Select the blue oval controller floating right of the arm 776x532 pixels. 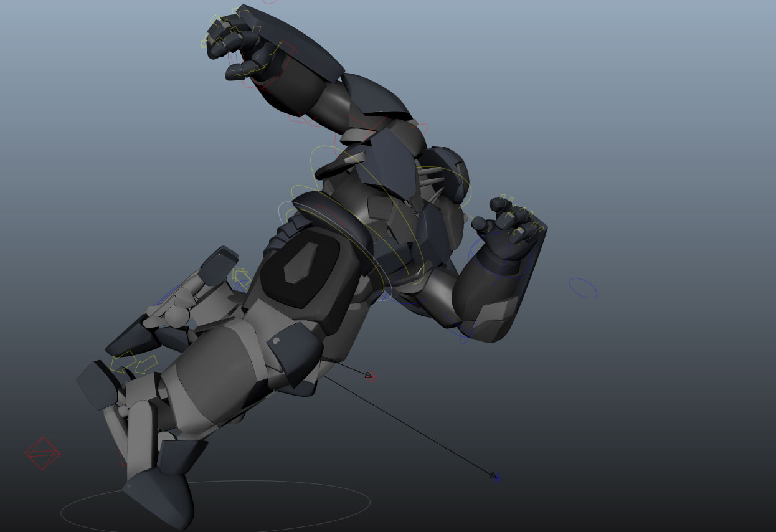tap(582, 288)
